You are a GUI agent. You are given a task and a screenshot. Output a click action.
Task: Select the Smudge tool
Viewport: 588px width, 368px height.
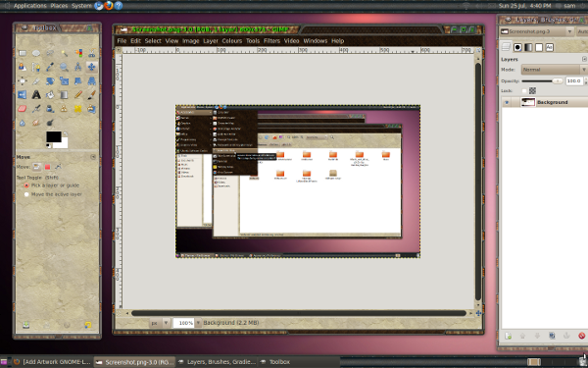[x=36, y=123]
